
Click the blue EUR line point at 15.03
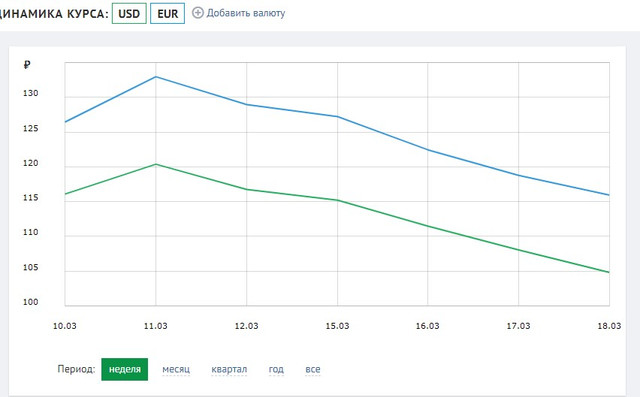(337, 117)
